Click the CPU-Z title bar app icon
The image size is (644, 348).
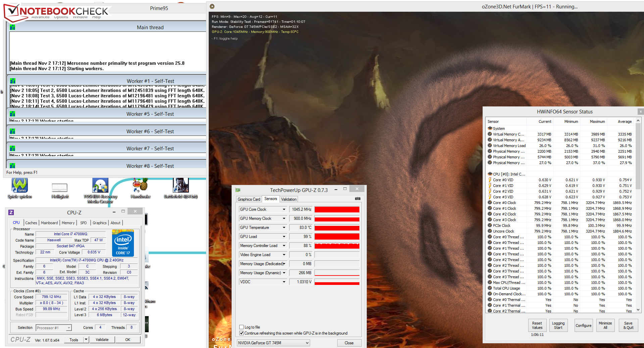click(11, 212)
